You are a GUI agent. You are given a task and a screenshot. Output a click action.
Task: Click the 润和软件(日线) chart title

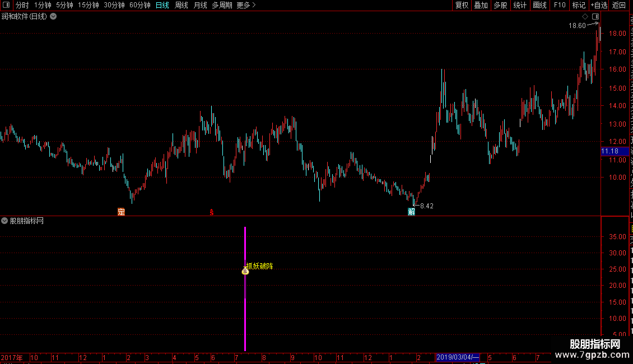(x=24, y=17)
